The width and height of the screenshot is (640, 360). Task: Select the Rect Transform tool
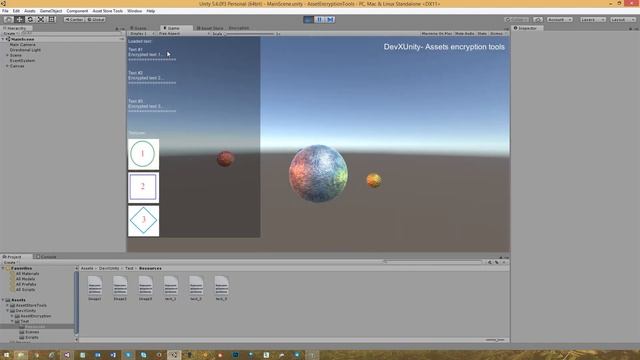(52, 19)
